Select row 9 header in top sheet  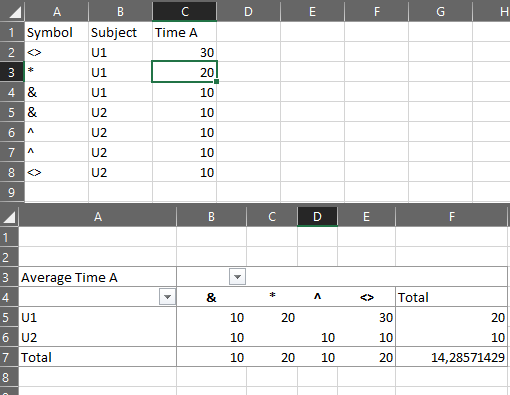[12, 192]
